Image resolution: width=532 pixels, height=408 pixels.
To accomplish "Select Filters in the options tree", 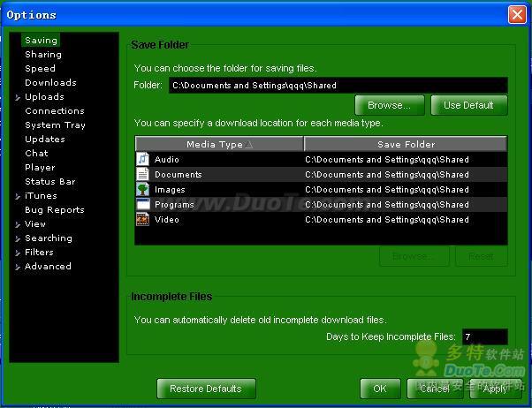I will click(x=39, y=253).
